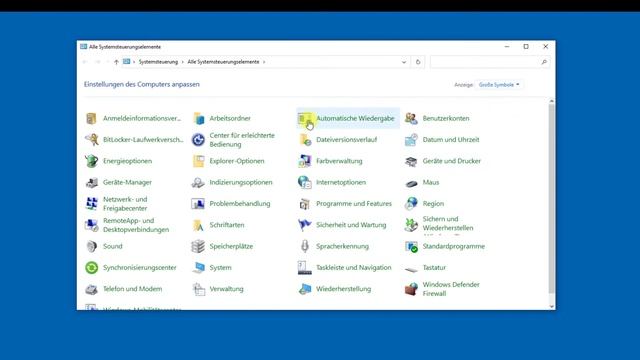Open the Geräte und Drucker icon

411,161
